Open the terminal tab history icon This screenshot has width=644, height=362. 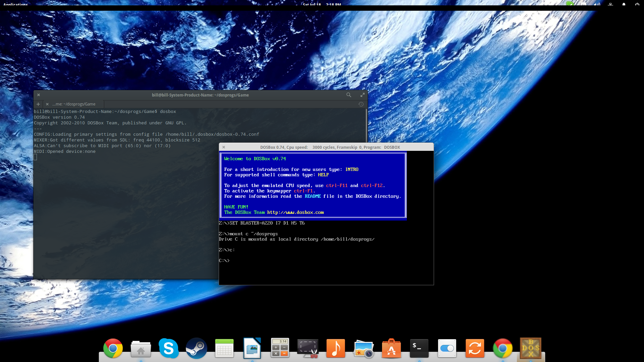pos(361,104)
